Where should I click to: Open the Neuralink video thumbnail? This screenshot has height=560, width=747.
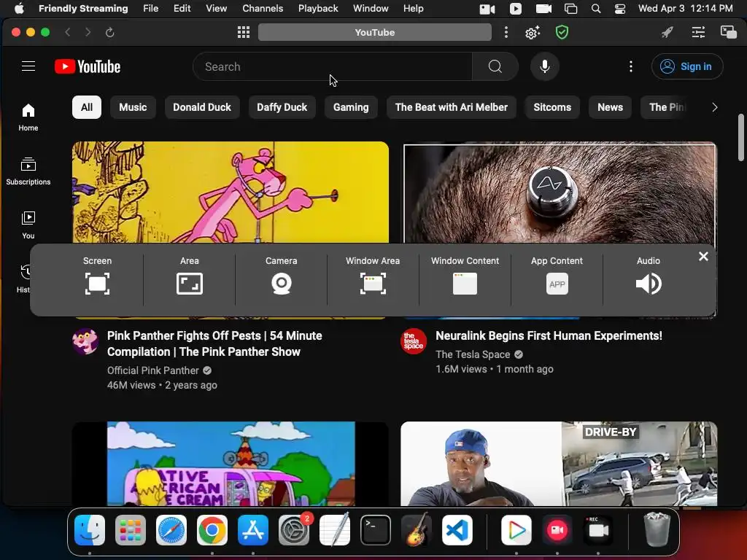560,192
